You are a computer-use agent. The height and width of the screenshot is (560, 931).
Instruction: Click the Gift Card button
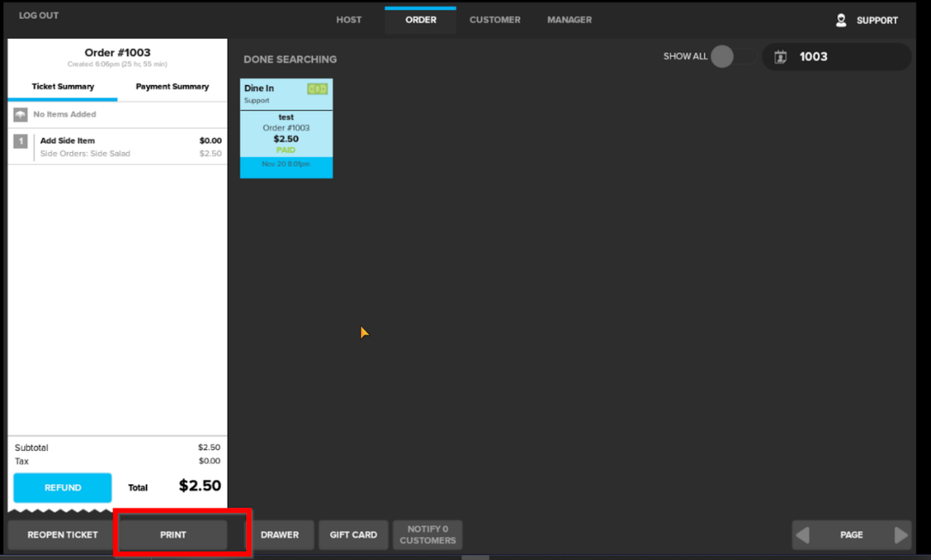353,535
